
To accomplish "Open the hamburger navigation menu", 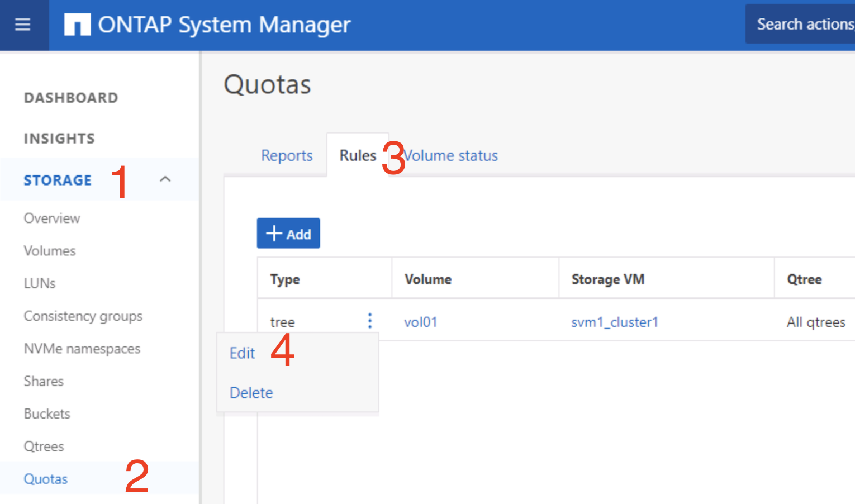I will click(x=22, y=25).
